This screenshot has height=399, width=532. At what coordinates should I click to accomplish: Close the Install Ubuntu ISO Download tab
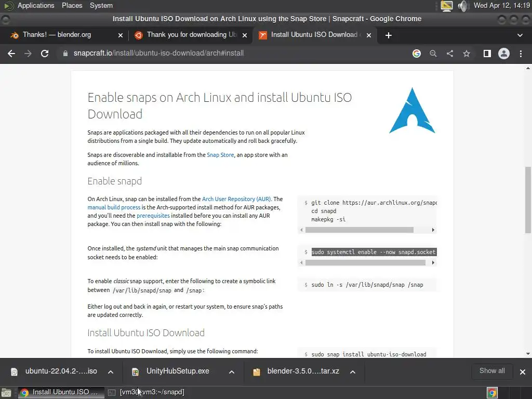tap(369, 35)
